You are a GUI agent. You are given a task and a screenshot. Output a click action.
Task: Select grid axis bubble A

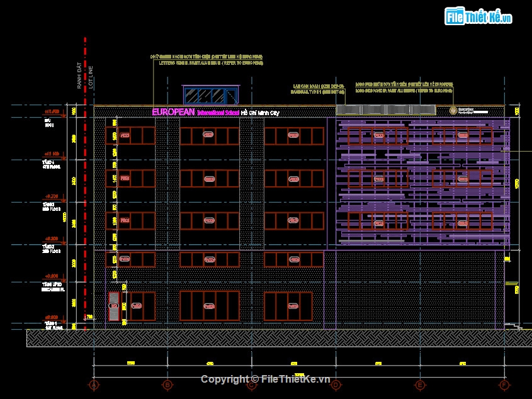coord(94,385)
